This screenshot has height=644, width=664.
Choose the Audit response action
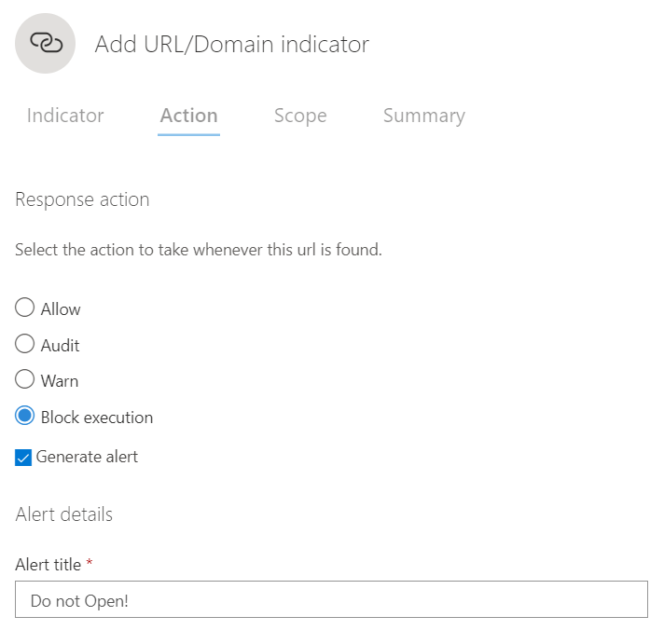[25, 345]
